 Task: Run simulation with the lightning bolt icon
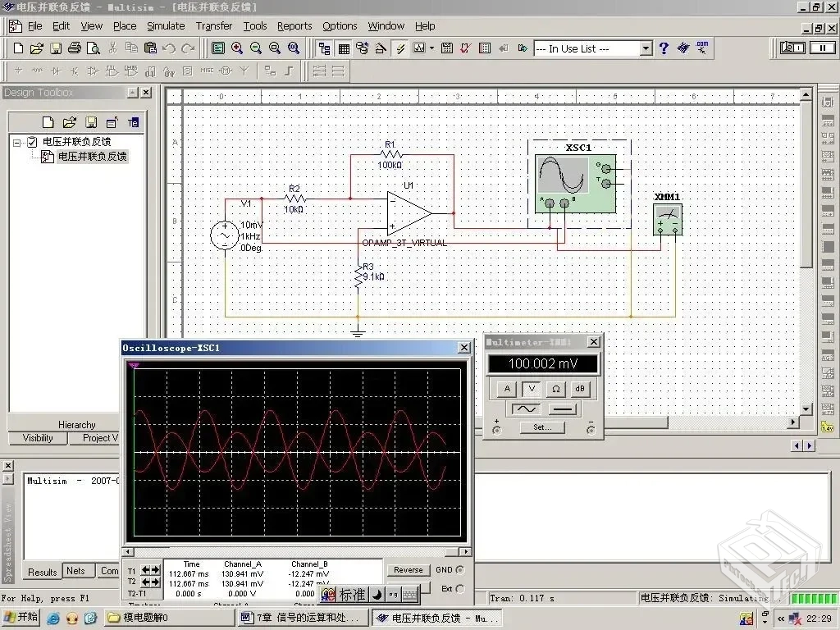[401, 48]
